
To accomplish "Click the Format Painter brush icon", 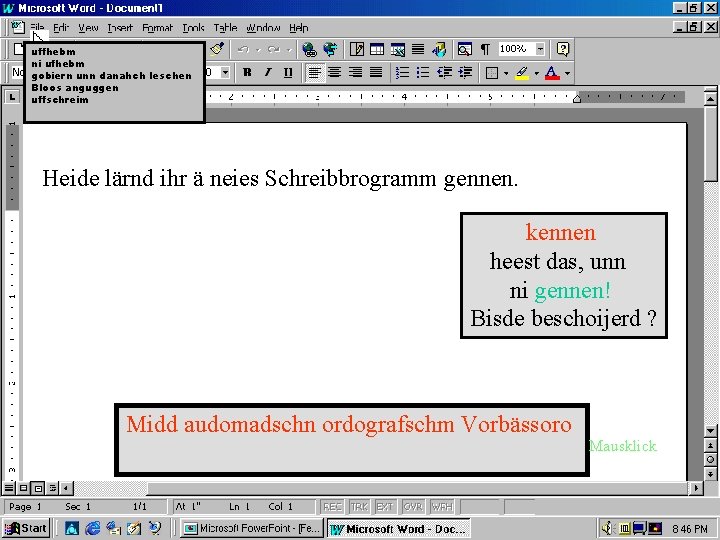I will point(217,49).
